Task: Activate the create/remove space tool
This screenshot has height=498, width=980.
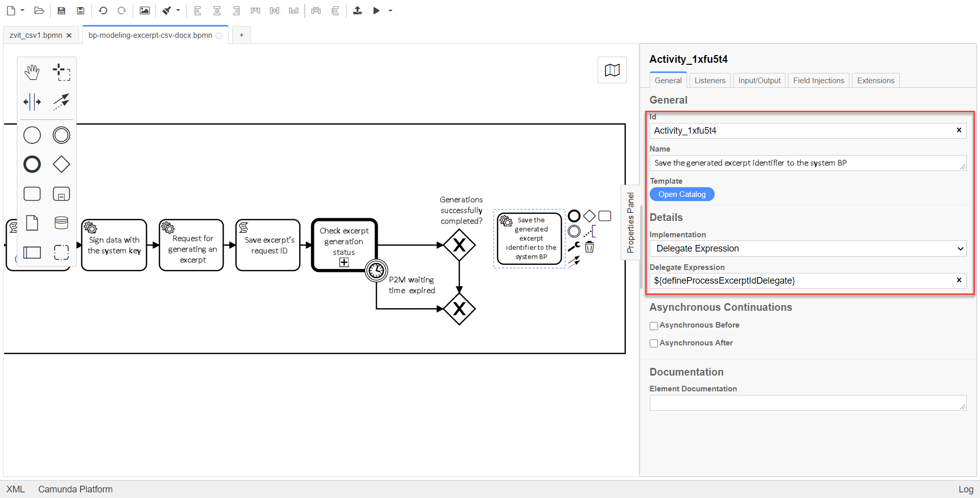Action: point(32,102)
